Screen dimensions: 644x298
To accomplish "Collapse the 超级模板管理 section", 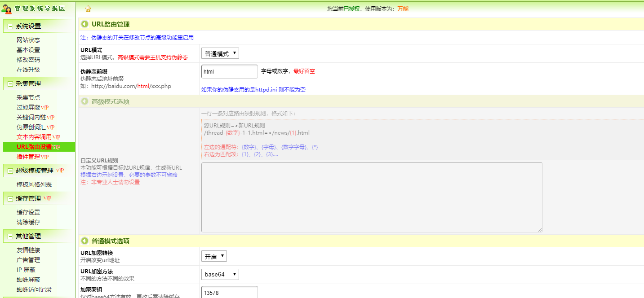I will click(10, 171).
